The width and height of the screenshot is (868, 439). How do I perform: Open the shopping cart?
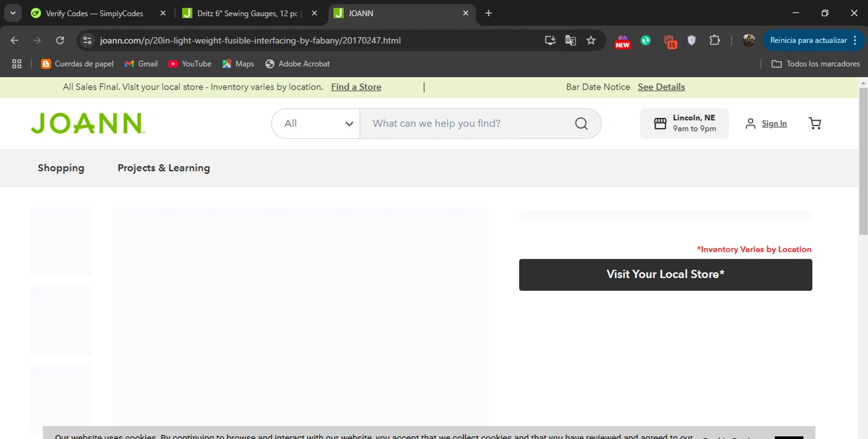pyautogui.click(x=815, y=123)
